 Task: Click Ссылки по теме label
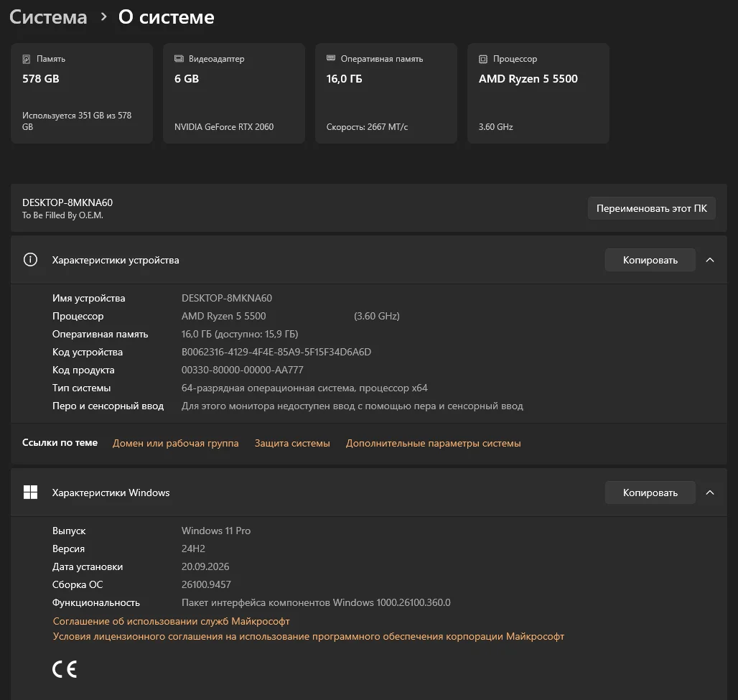click(x=60, y=442)
